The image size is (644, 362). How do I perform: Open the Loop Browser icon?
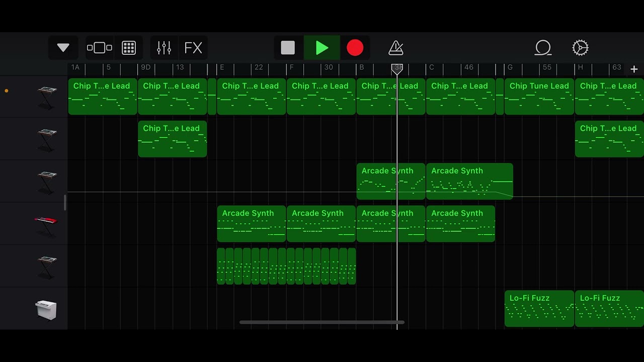(x=543, y=48)
